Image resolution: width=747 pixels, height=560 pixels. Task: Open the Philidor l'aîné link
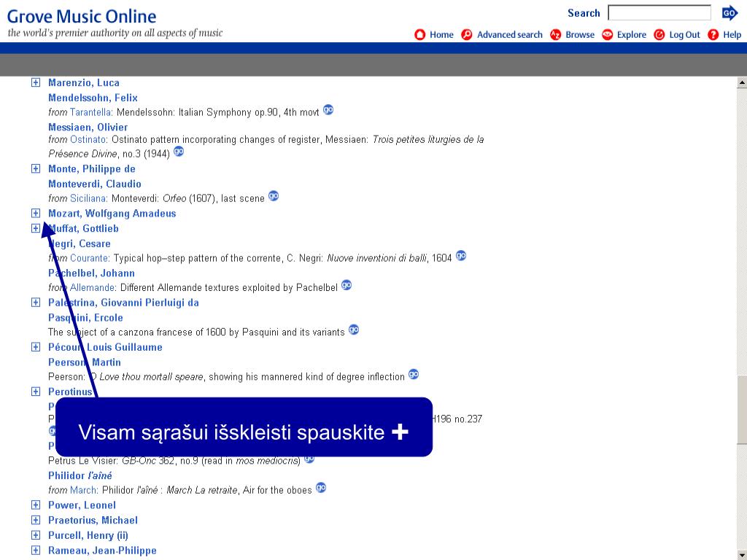pos(80,475)
